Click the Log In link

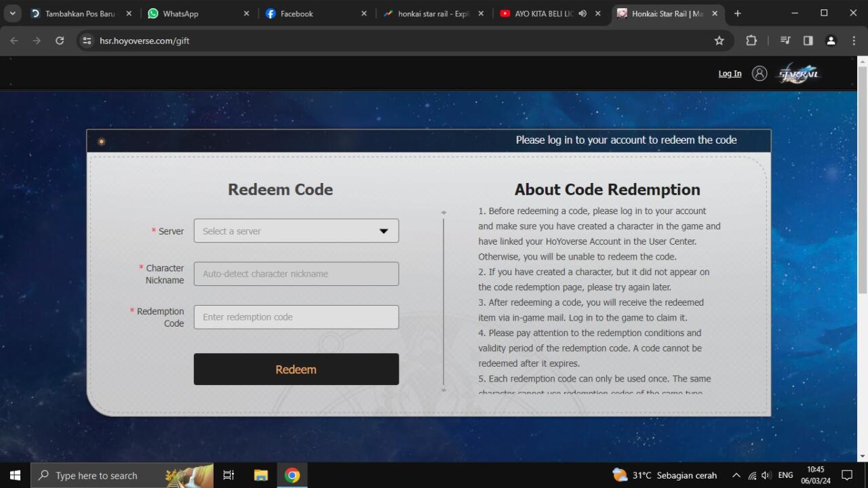730,74
